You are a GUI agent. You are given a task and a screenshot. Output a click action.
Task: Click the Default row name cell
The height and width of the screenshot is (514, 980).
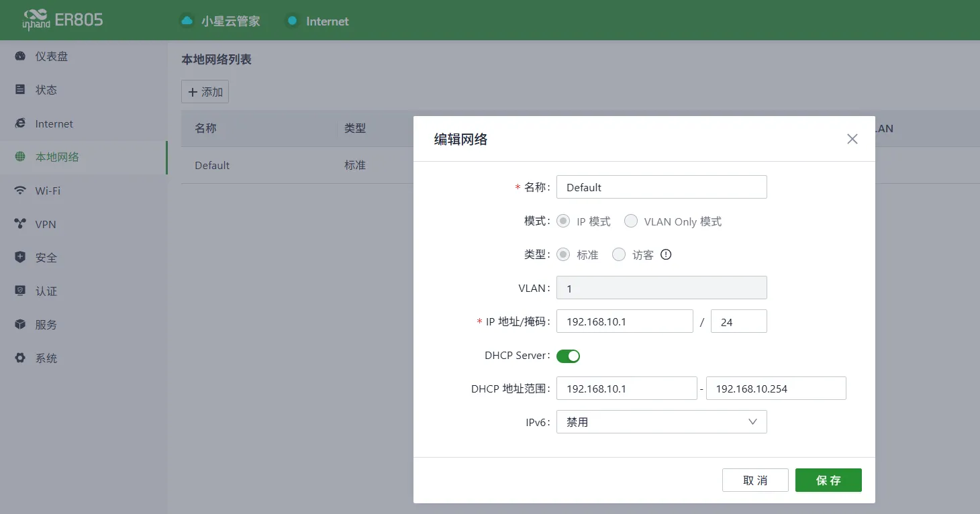[212, 165]
